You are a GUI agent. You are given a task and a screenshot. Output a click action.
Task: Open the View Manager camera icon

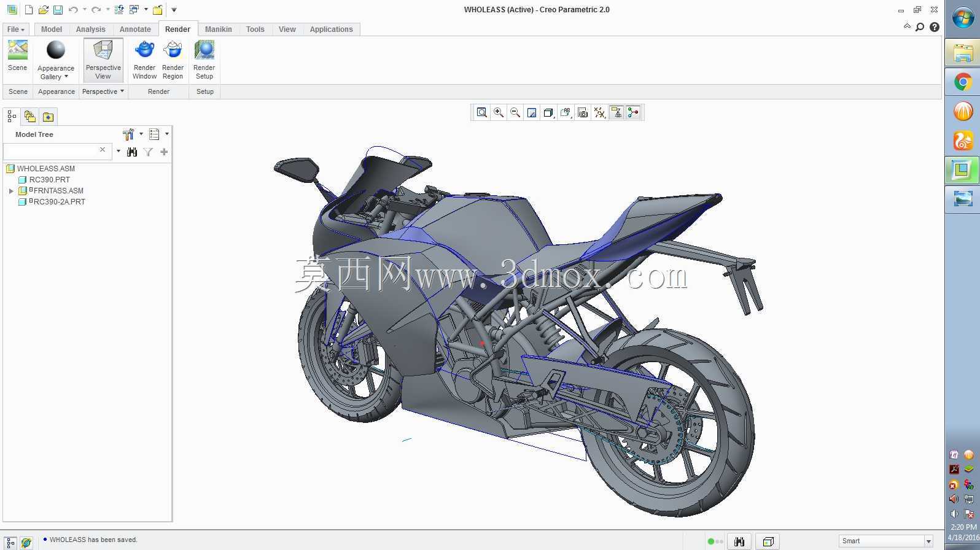[x=583, y=112]
